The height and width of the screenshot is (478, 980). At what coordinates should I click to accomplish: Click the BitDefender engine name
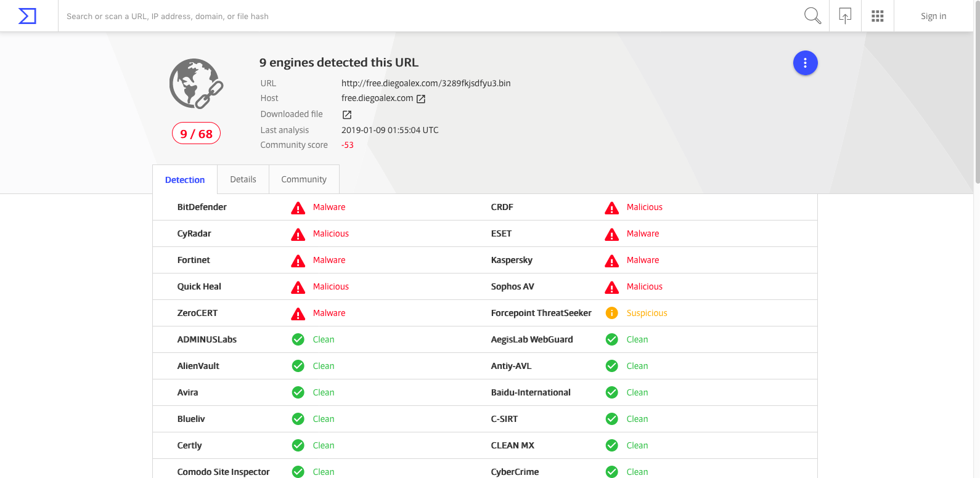tap(202, 207)
